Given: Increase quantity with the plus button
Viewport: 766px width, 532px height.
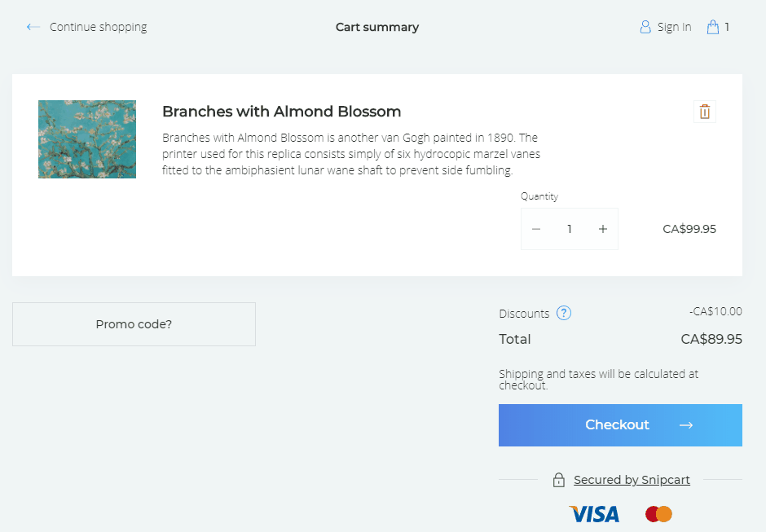Looking at the screenshot, I should click(603, 229).
